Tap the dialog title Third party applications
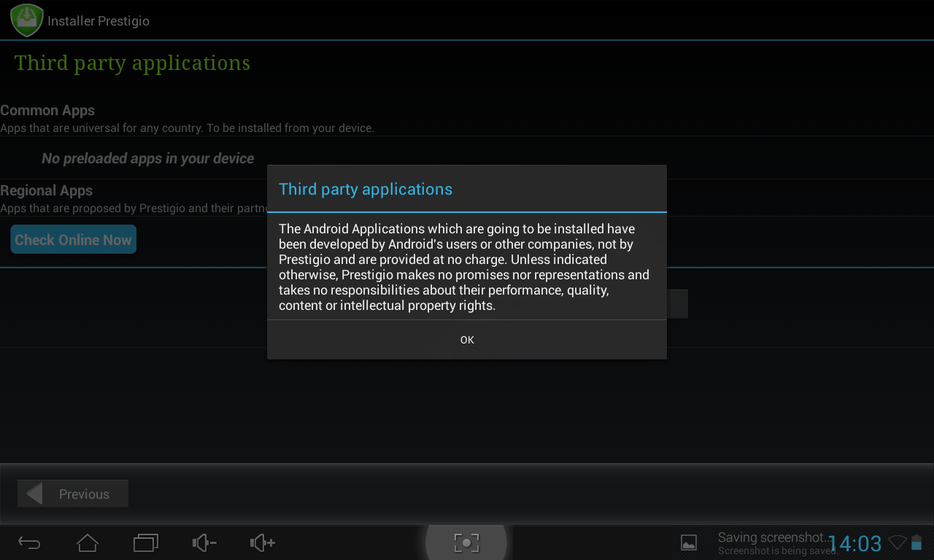This screenshot has width=934, height=560. [366, 190]
